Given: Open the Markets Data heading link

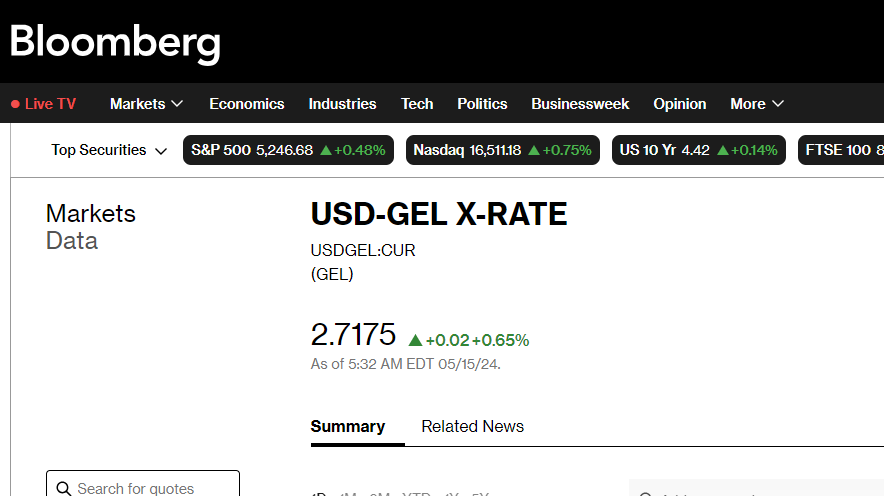Looking at the screenshot, I should point(90,227).
